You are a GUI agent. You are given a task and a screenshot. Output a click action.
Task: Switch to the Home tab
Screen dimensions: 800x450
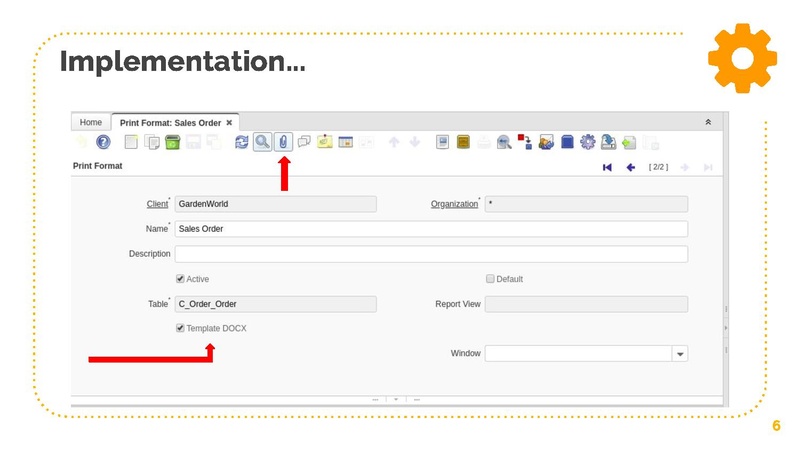pyautogui.click(x=91, y=122)
